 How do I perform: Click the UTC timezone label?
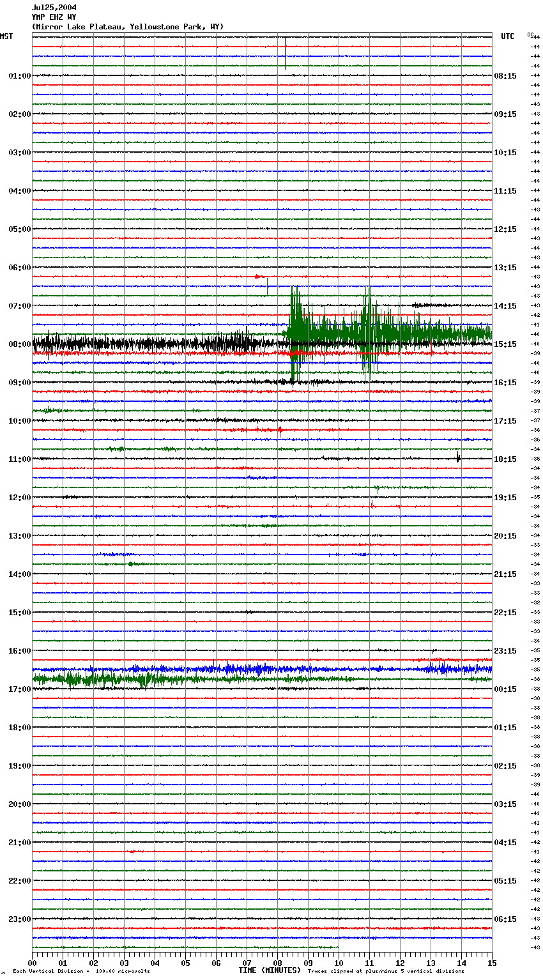(x=508, y=36)
